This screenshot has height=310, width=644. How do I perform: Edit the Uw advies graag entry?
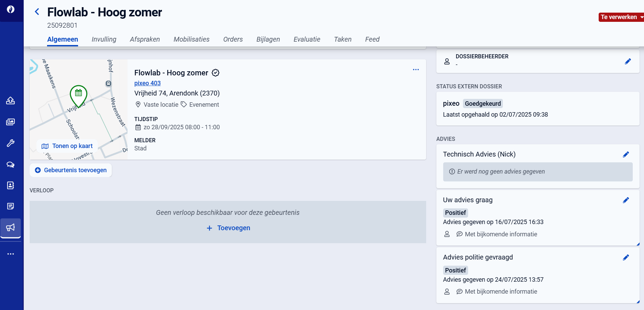[x=626, y=200]
